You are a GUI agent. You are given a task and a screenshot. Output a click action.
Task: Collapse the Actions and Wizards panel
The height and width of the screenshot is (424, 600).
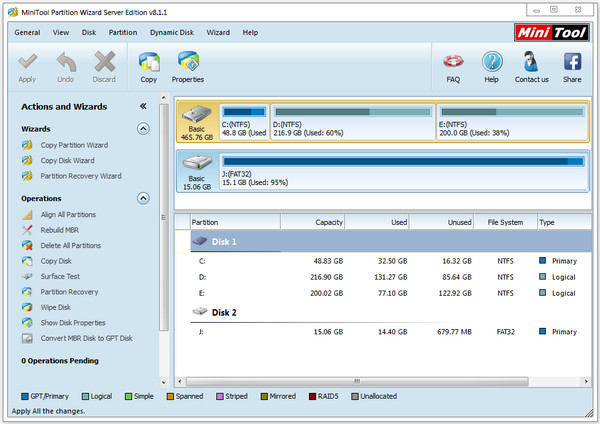coord(143,106)
